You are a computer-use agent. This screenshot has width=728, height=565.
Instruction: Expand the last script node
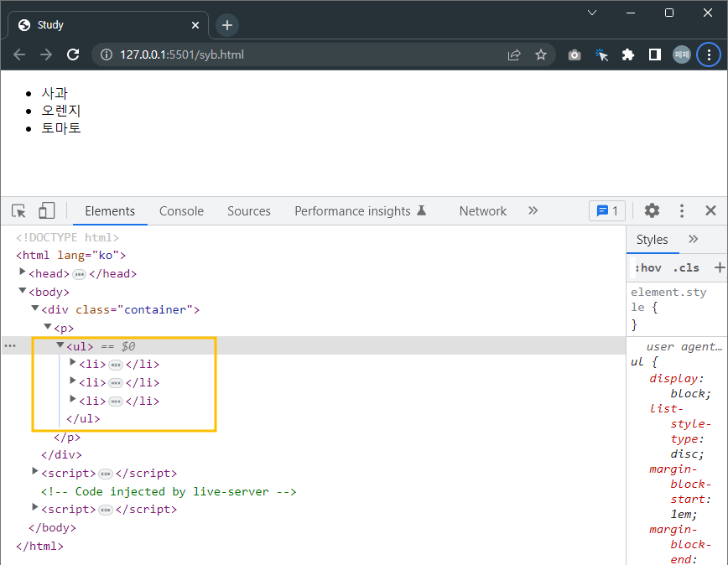click(x=35, y=507)
